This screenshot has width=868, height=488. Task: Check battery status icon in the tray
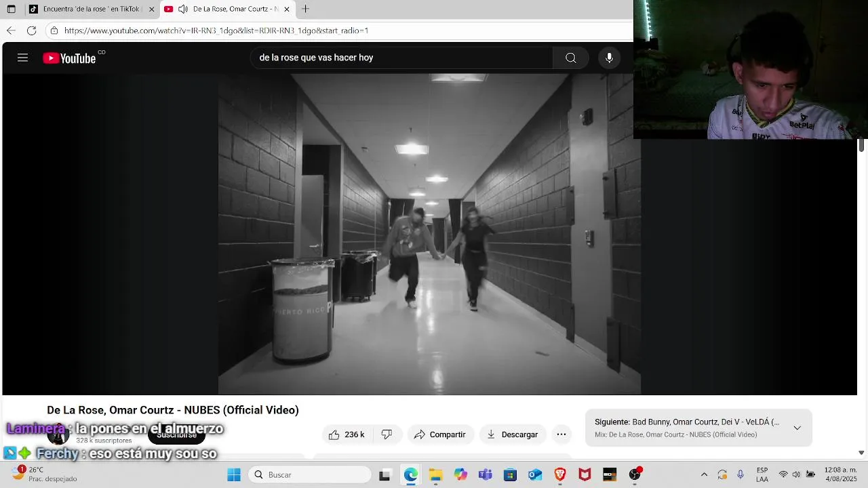tap(810, 475)
